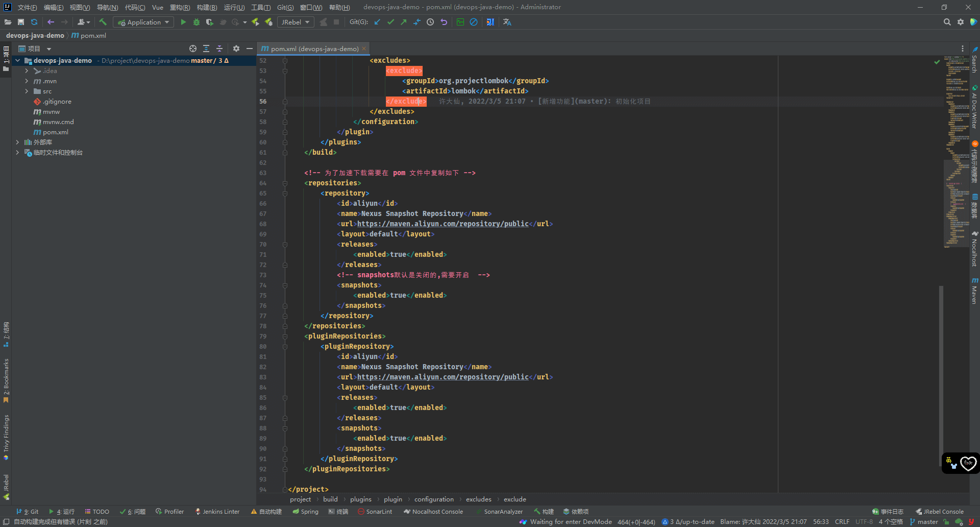Open 帮助(H) menu
The height and width of the screenshot is (527, 980).
click(339, 7)
